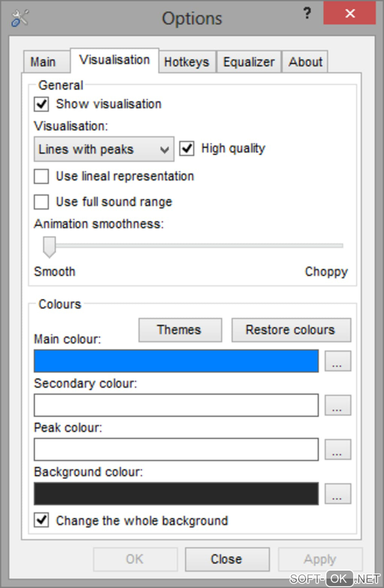Click the Options tools icon in title bar
384x588 pixels.
click(20, 18)
